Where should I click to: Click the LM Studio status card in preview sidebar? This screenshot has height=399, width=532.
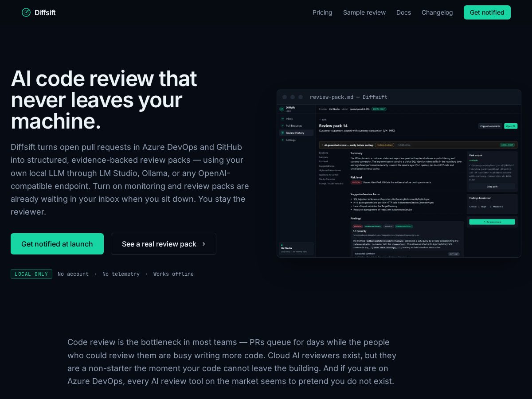[297, 249]
